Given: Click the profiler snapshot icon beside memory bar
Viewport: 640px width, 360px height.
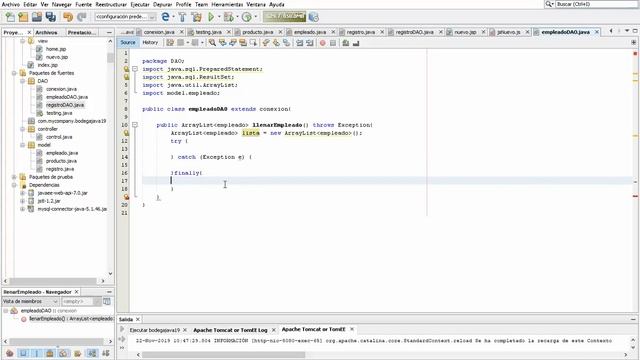Looking at the screenshot, I should 313,17.
